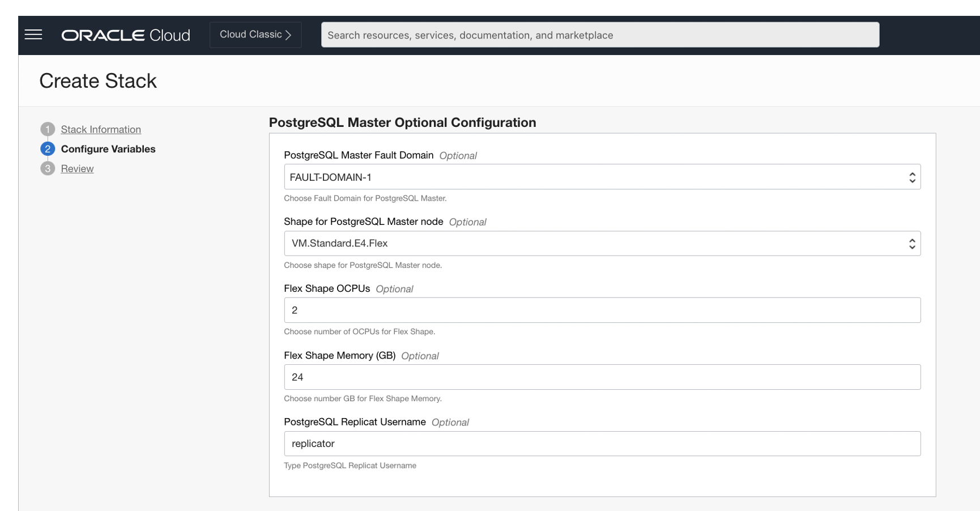This screenshot has width=980, height=511.
Task: Click the shape selector up-down arrows
Action: (912, 243)
